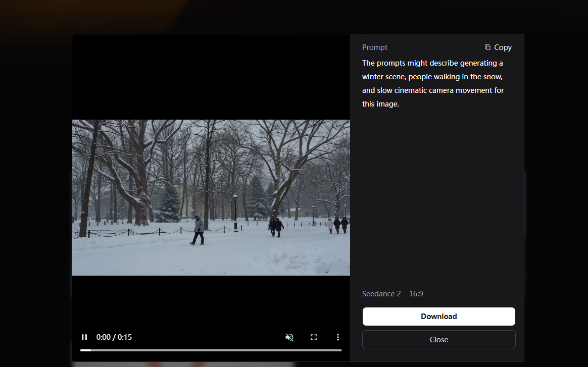588x367 pixels.
Task: Pause the video playback
Action: pyautogui.click(x=84, y=337)
